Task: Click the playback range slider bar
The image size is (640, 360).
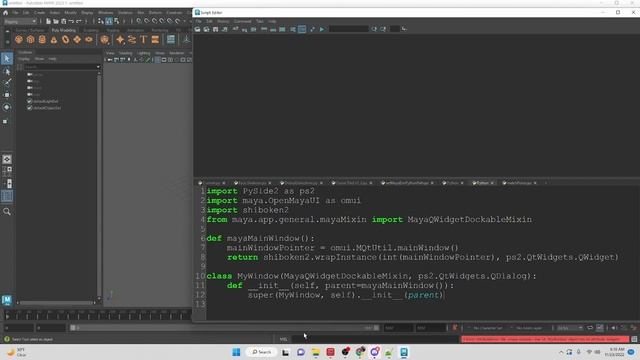Action: (x=224, y=328)
